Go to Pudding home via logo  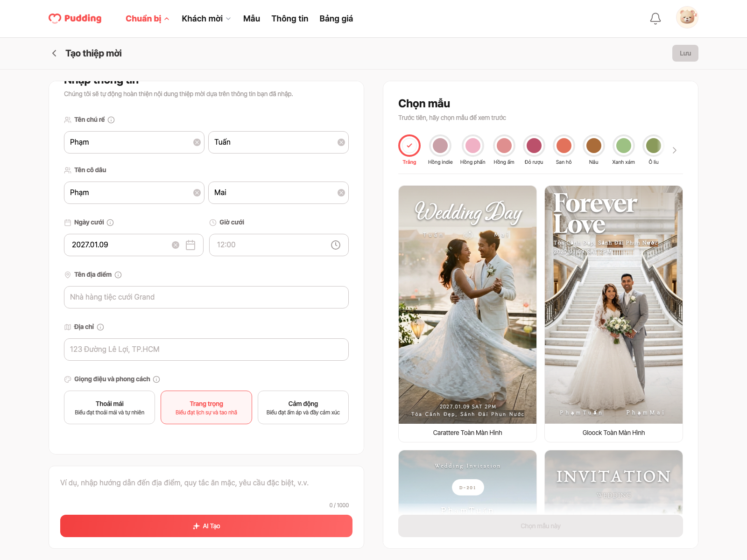[75, 18]
